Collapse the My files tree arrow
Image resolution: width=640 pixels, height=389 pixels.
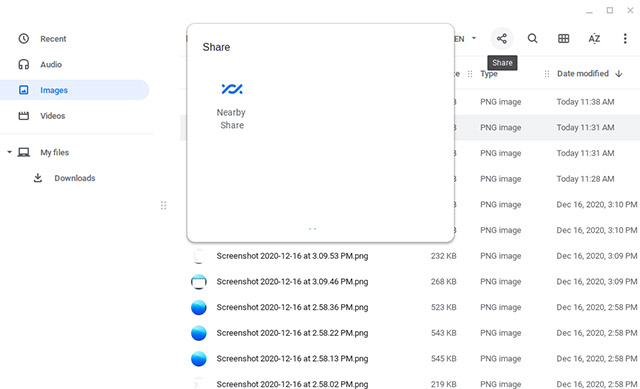coord(9,152)
